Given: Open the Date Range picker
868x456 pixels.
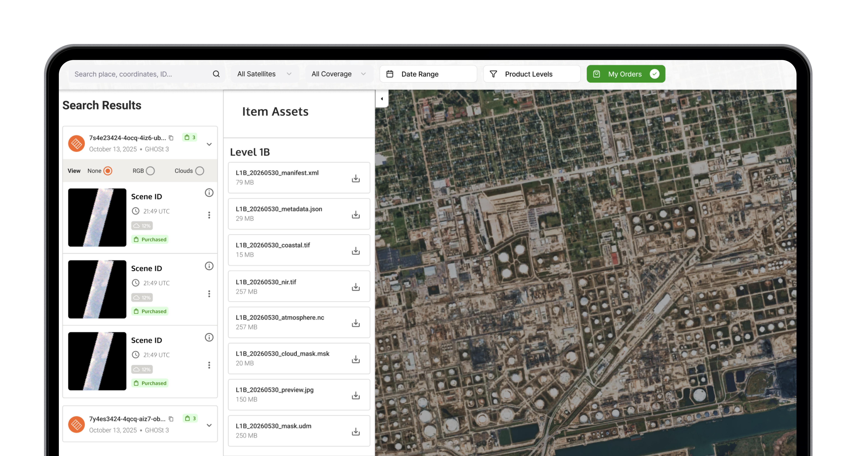Looking at the screenshot, I should pyautogui.click(x=428, y=74).
